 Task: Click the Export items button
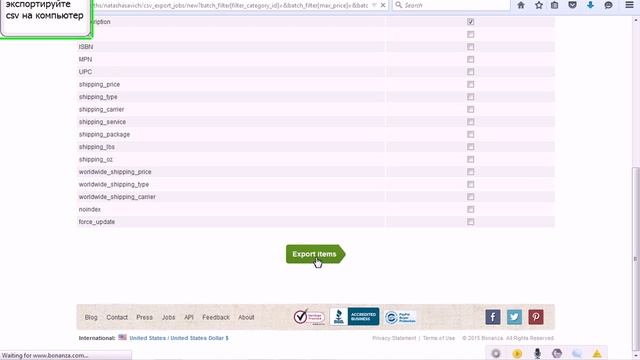coord(315,254)
